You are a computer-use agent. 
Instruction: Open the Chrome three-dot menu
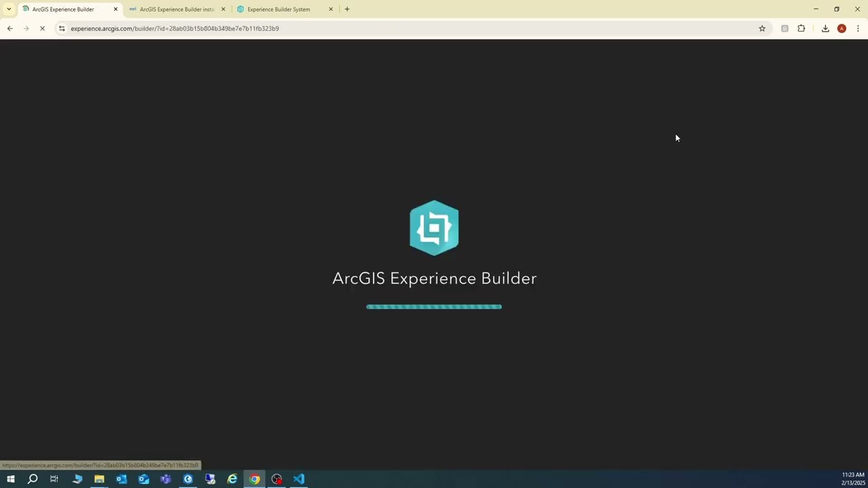(858, 28)
